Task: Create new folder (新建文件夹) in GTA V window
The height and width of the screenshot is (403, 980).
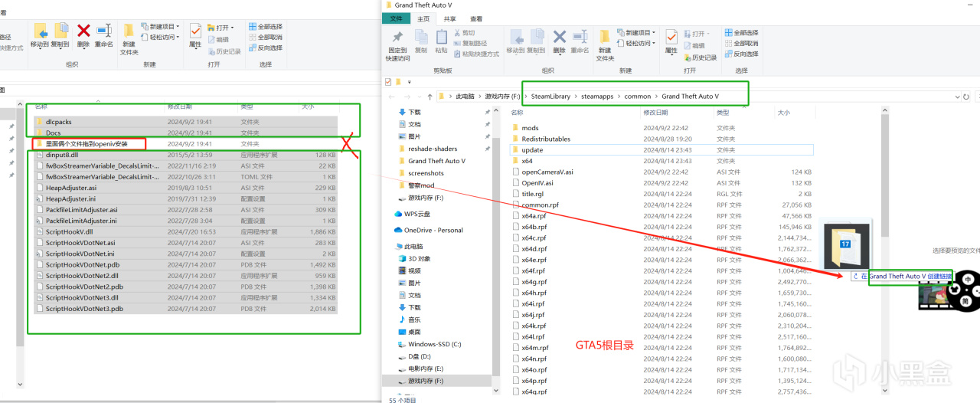Action: (605, 45)
